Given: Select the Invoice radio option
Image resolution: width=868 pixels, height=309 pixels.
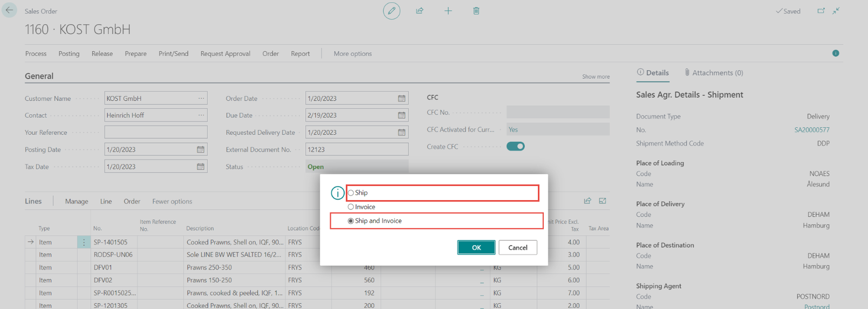Looking at the screenshot, I should [351, 207].
